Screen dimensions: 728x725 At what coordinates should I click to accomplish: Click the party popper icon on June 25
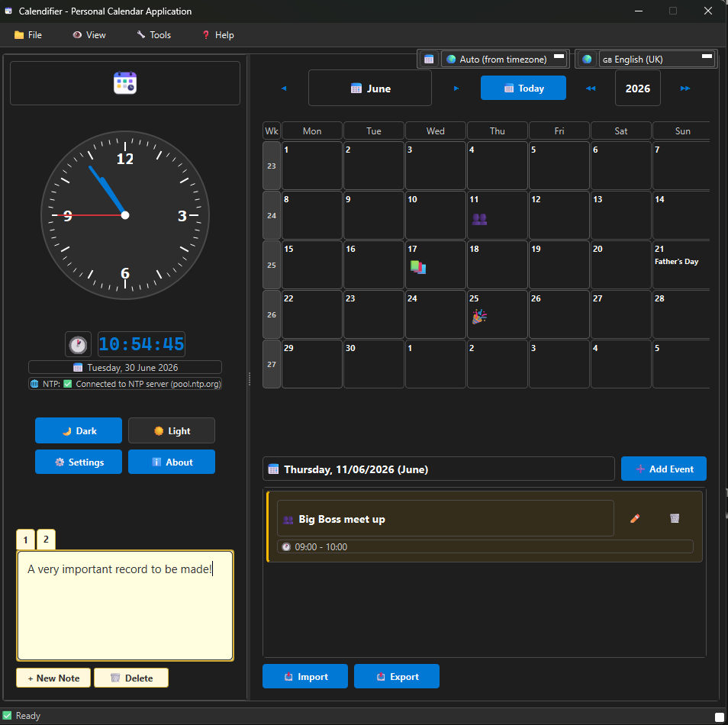coord(479,317)
